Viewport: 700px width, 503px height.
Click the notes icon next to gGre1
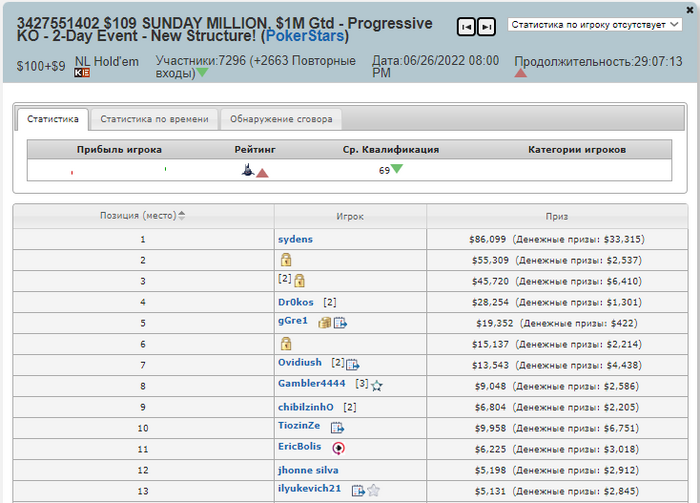[340, 323]
